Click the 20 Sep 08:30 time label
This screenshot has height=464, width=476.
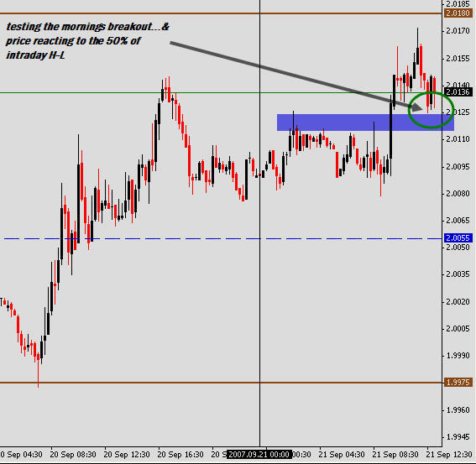73,455
